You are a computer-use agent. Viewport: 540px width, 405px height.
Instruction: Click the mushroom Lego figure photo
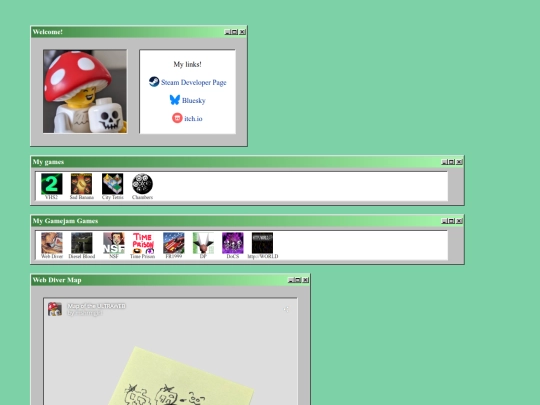[85, 91]
